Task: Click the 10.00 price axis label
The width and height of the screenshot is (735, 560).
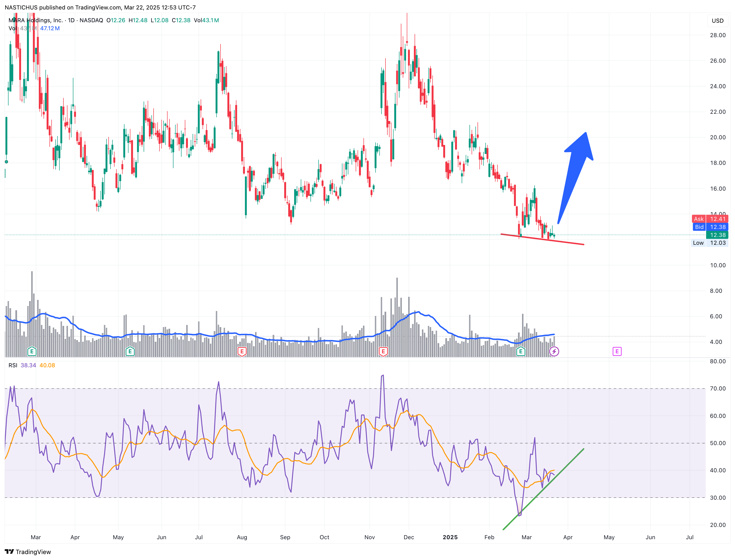Action: (718, 265)
